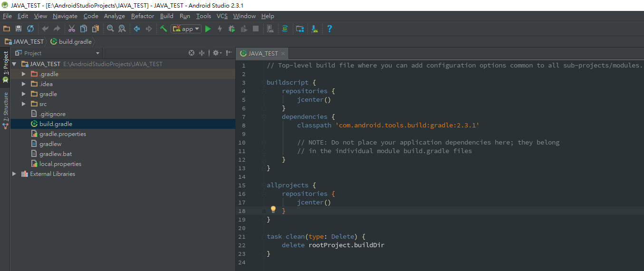
Task: Open Project panel settings gear
Action: [x=216, y=53]
